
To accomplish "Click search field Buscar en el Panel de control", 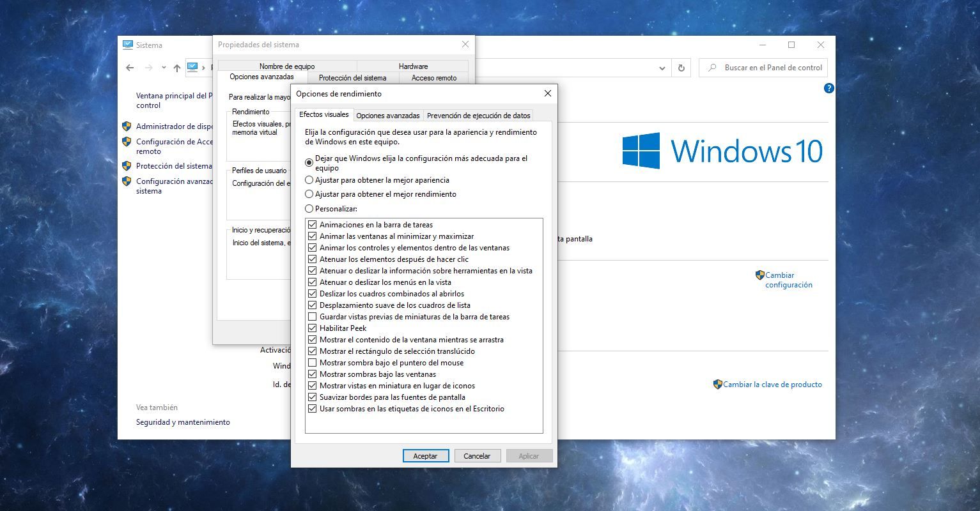I will point(763,68).
